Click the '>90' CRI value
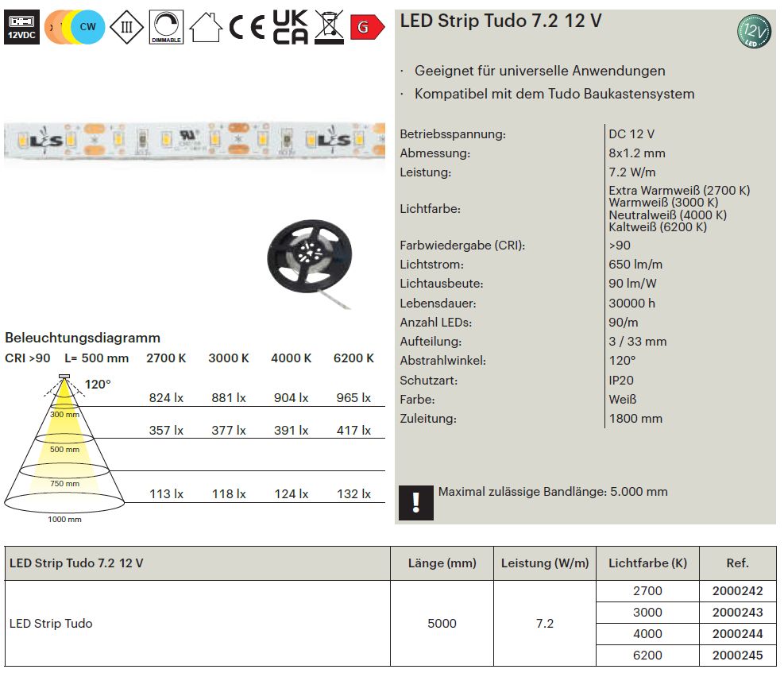Viewport: 784px width, 673px height. tap(620, 246)
